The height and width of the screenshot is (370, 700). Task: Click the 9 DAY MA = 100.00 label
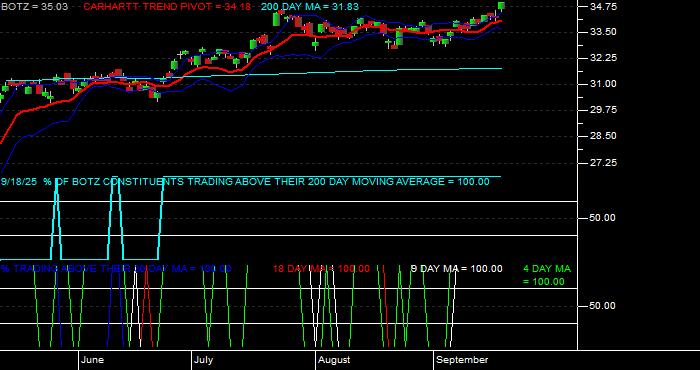coord(456,269)
